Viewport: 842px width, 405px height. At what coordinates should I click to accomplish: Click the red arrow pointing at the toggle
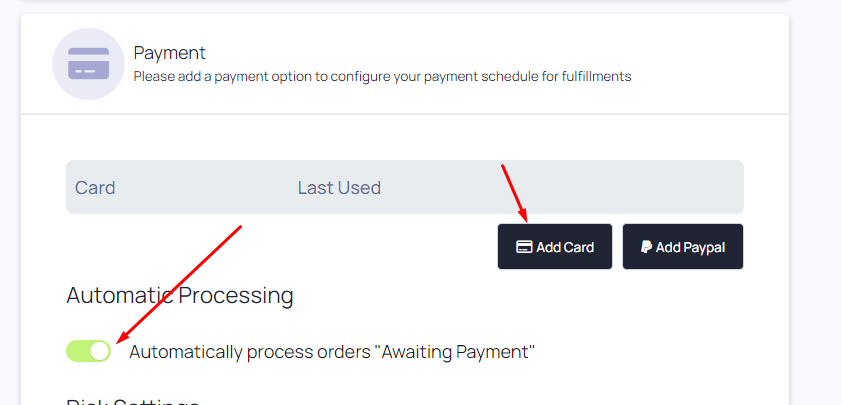coord(179,284)
